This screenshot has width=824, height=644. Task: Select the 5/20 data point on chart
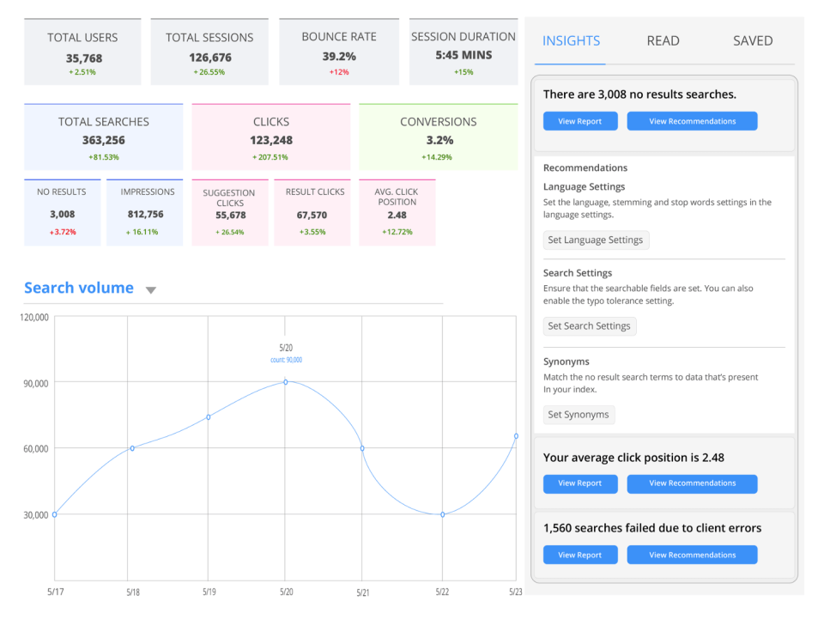tap(284, 383)
